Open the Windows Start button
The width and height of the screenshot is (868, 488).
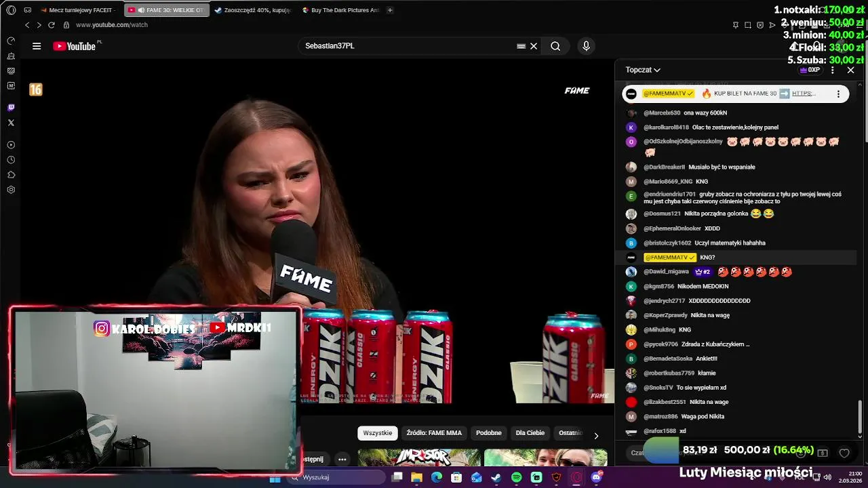(275, 478)
